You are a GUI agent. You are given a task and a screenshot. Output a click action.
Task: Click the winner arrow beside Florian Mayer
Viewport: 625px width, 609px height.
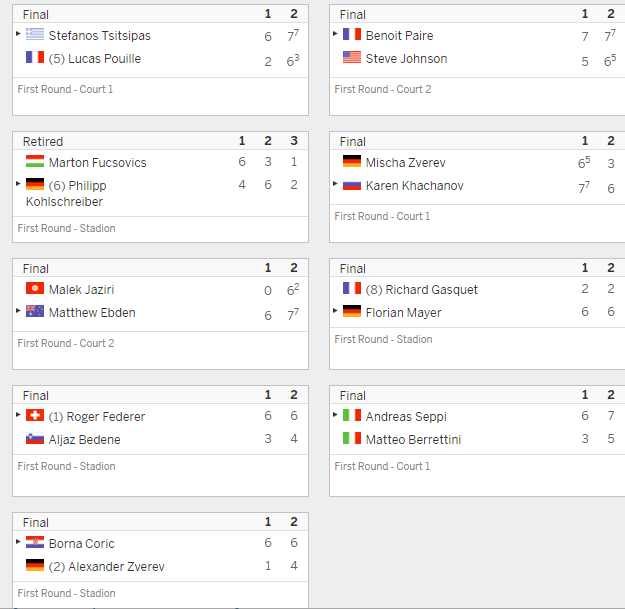335,310
